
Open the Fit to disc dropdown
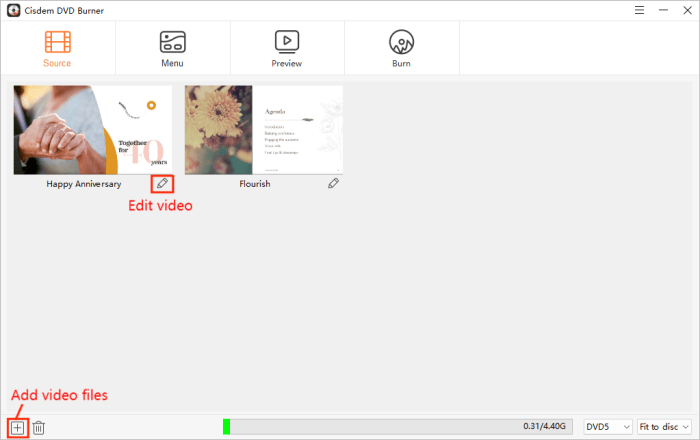663,427
